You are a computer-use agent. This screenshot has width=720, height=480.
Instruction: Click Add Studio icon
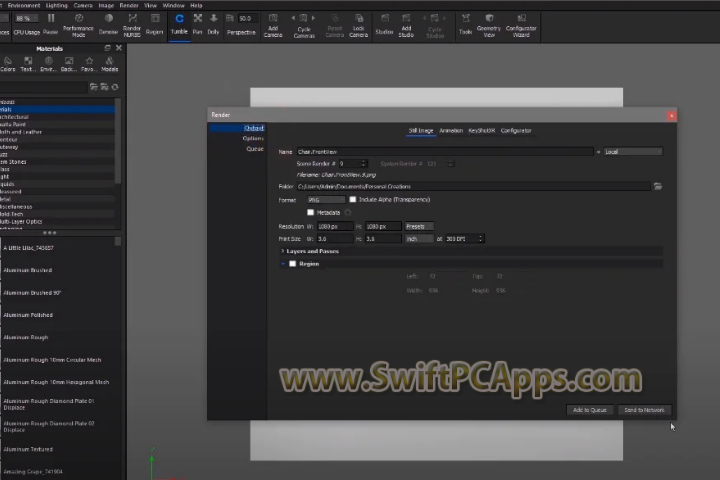click(406, 18)
